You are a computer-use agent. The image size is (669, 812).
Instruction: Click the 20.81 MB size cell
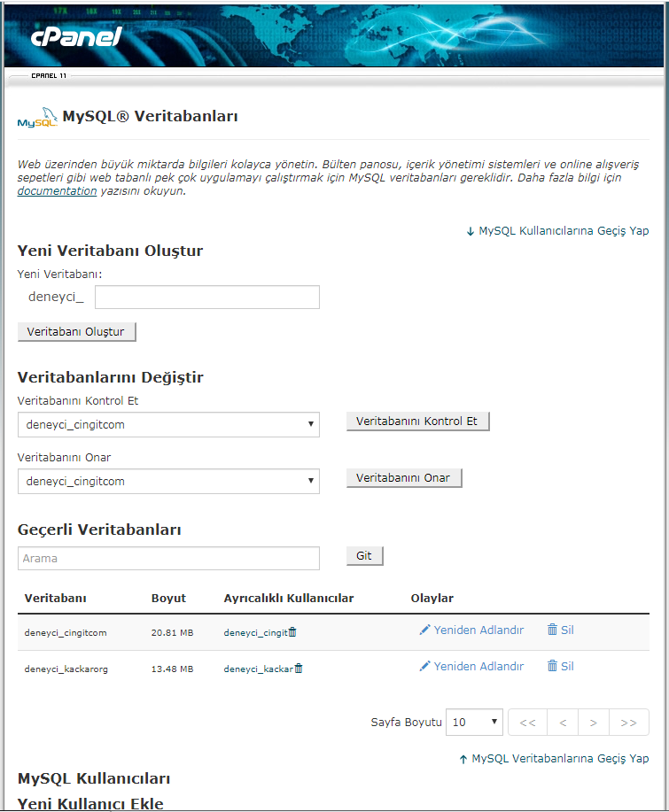coord(172,633)
